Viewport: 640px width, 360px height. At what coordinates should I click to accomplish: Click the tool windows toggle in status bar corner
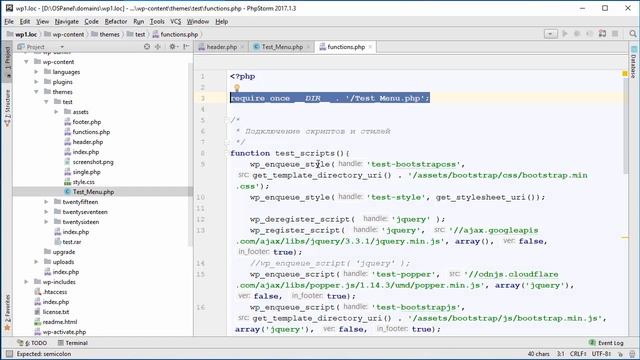pos(9,354)
